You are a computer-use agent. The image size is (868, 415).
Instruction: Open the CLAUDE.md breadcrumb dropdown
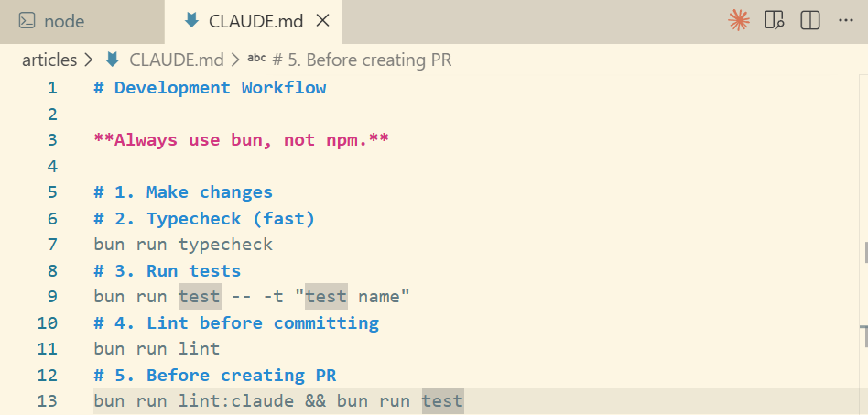177,60
